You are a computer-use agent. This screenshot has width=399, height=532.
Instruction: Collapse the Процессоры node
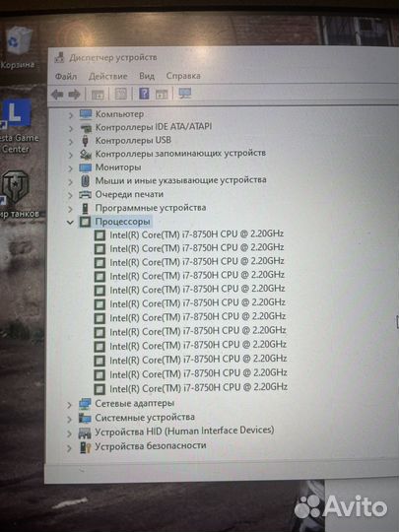[x=70, y=223]
